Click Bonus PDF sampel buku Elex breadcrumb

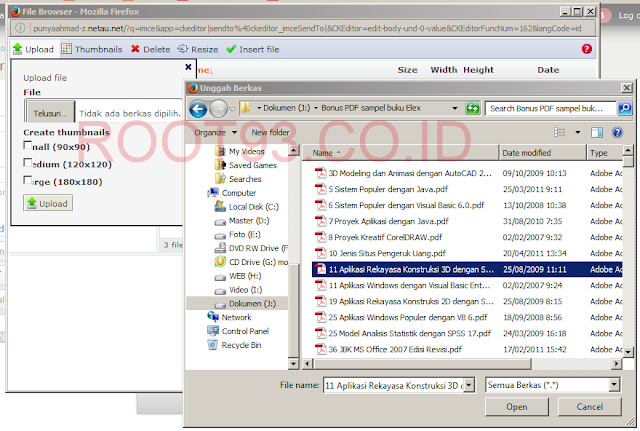(371, 108)
